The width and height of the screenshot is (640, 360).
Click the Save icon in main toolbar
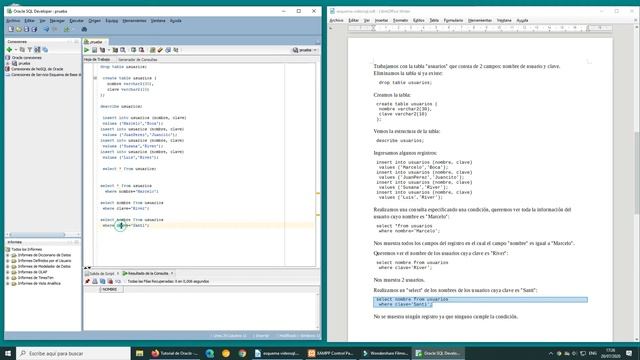pos(27,29)
